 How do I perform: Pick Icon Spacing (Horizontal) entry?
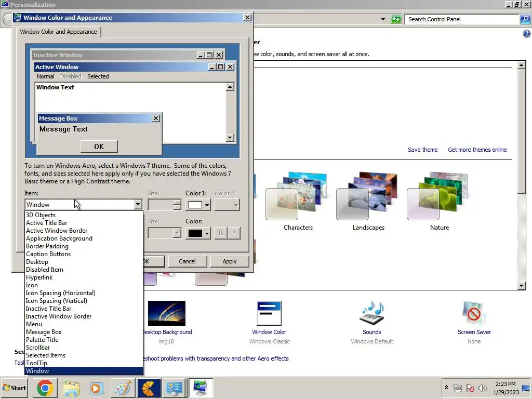[x=84, y=293]
